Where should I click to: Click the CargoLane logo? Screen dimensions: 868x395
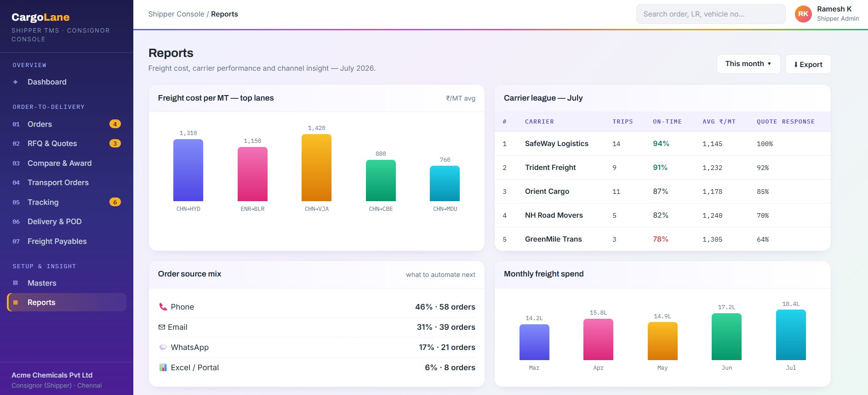click(x=40, y=17)
